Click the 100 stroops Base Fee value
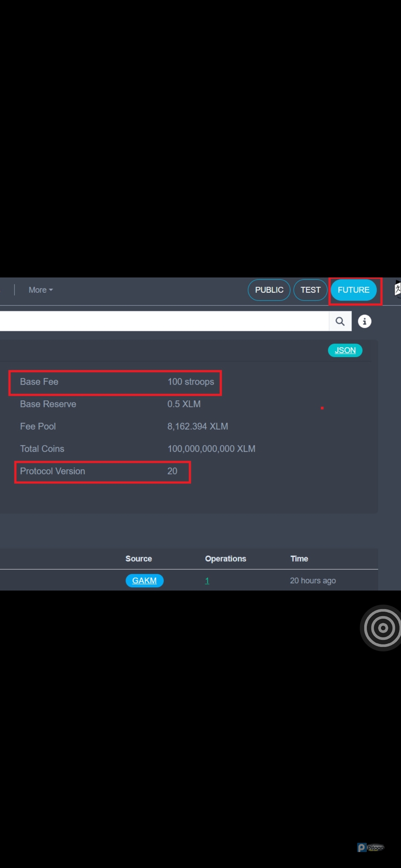Viewport: 401px width, 868px height. point(190,382)
